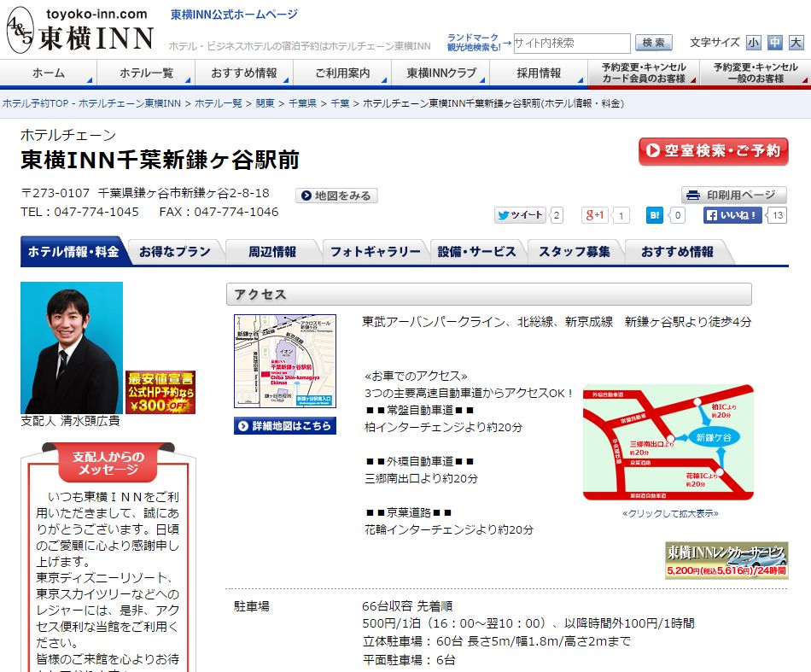
Task: Set font size to 中
Action: (x=774, y=43)
